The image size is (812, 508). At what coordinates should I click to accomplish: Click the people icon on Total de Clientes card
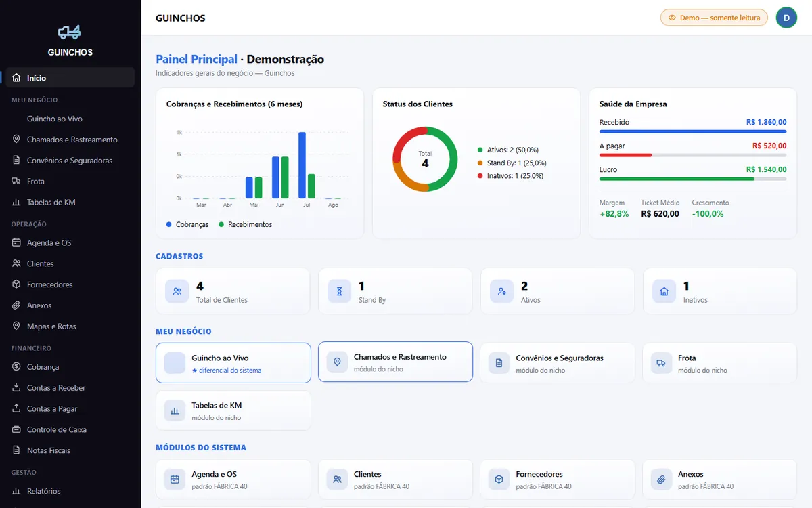[177, 291]
